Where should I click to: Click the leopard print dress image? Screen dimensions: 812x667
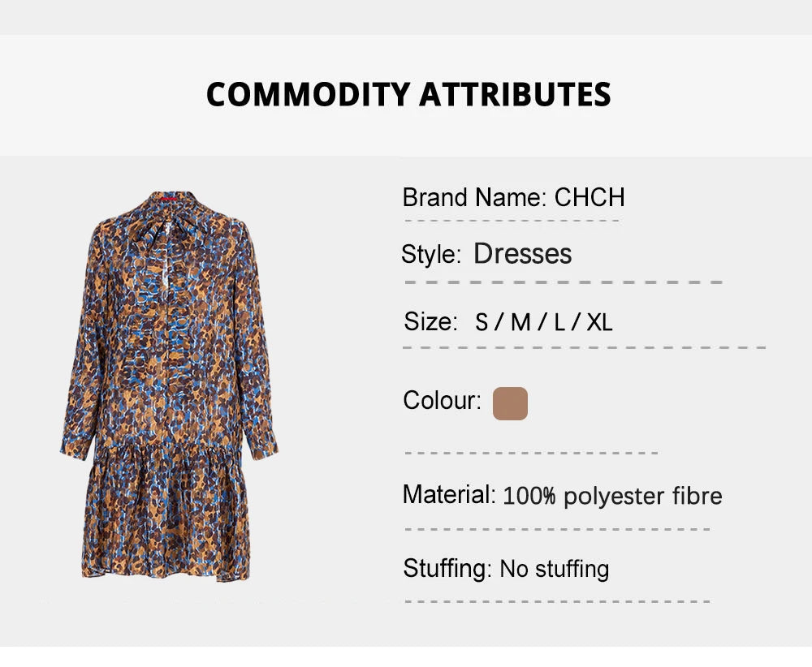point(169,381)
